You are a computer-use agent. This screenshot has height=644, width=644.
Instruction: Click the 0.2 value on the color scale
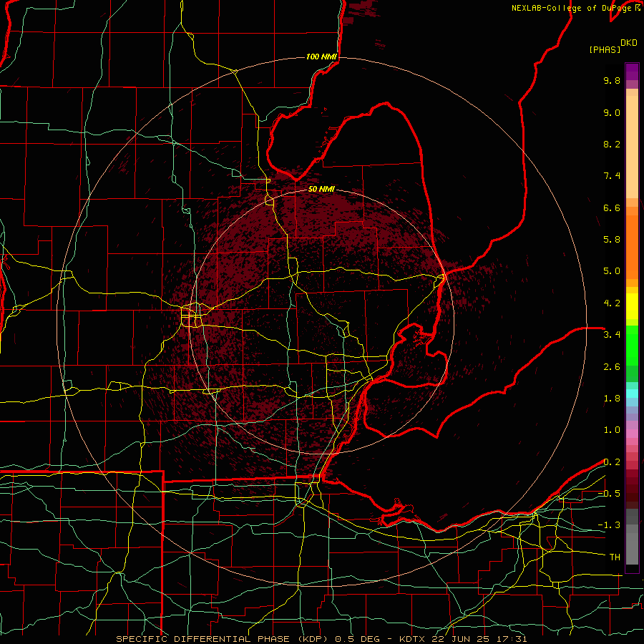click(612, 462)
